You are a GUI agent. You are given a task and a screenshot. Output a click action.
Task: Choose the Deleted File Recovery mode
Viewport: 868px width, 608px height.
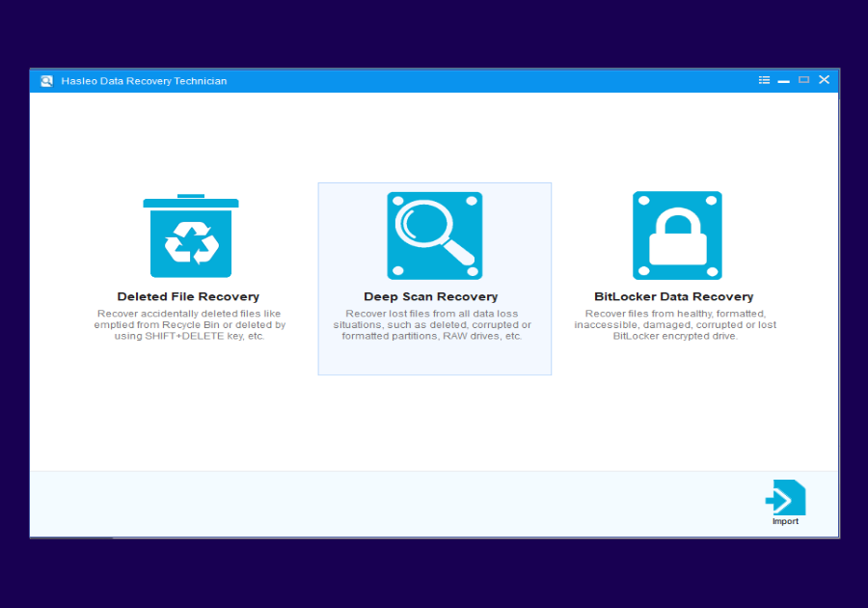coord(189,296)
